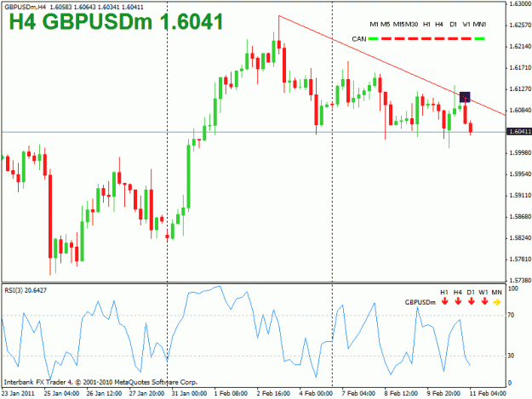
Task: Click the H4 red CAN bar
Action: [x=439, y=38]
